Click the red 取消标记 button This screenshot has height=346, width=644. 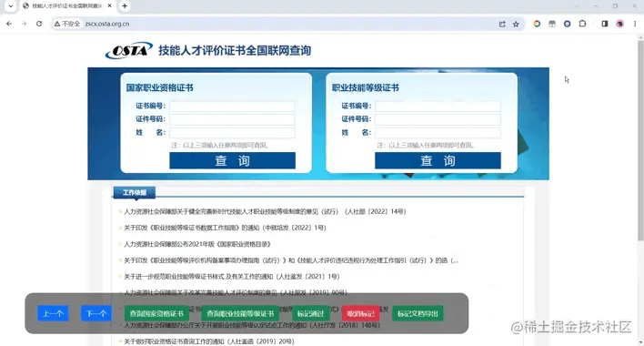tap(360, 313)
